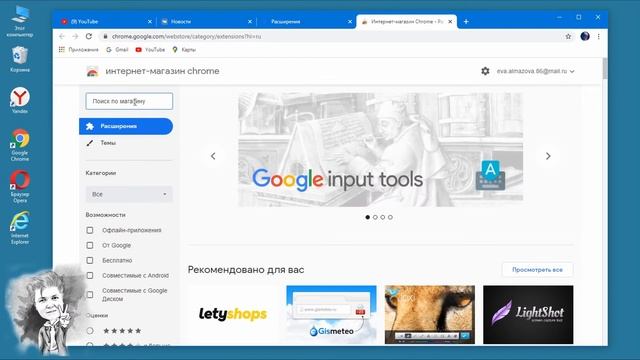The image size is (640, 360).
Task: Tick the Офлайн-приложения checkbox
Action: click(90, 230)
